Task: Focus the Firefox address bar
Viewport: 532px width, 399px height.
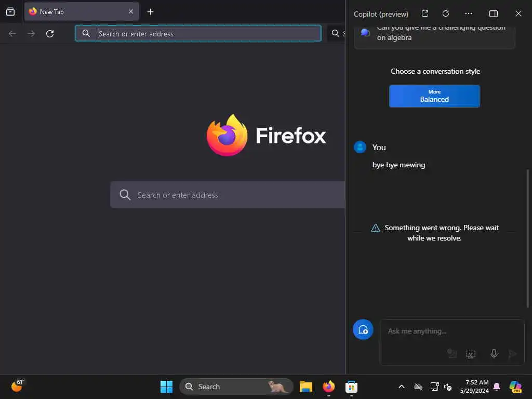Action: click(198, 33)
